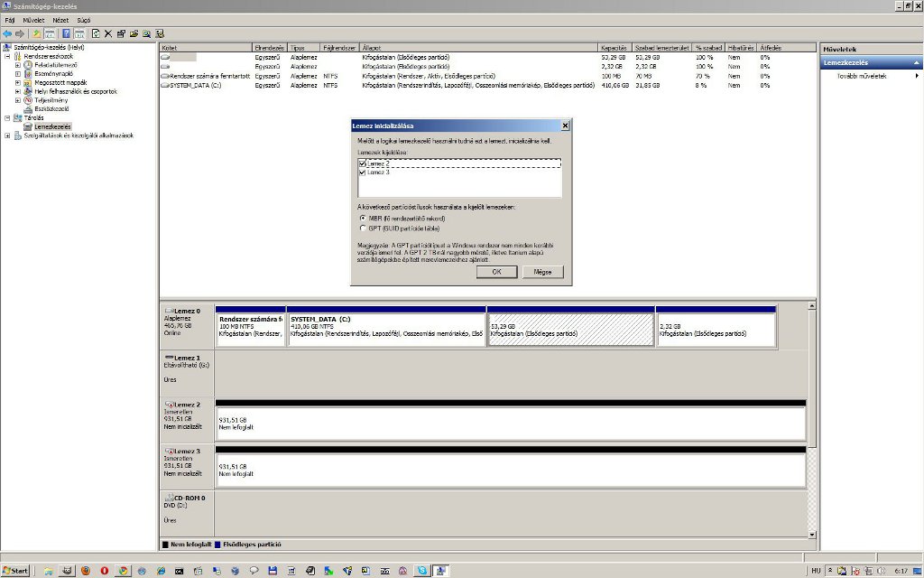Image resolution: width=924 pixels, height=578 pixels.
Task: Open Help via the blue question icon
Action: pyautogui.click(x=66, y=33)
